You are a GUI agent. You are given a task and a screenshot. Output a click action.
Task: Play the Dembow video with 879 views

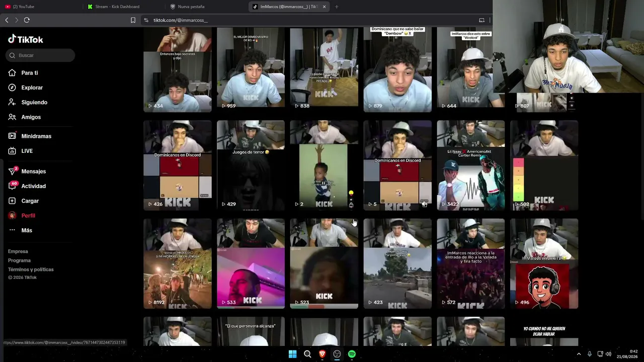click(397, 69)
